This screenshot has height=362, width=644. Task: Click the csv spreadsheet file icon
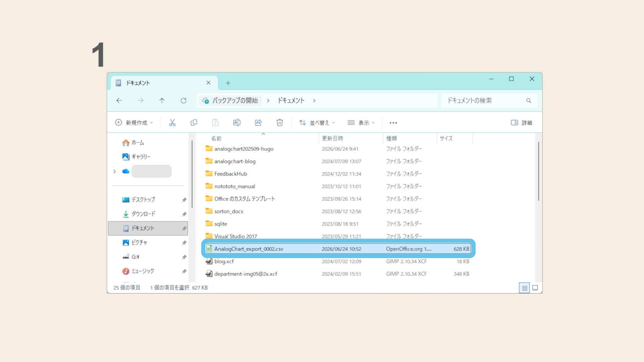(x=209, y=249)
